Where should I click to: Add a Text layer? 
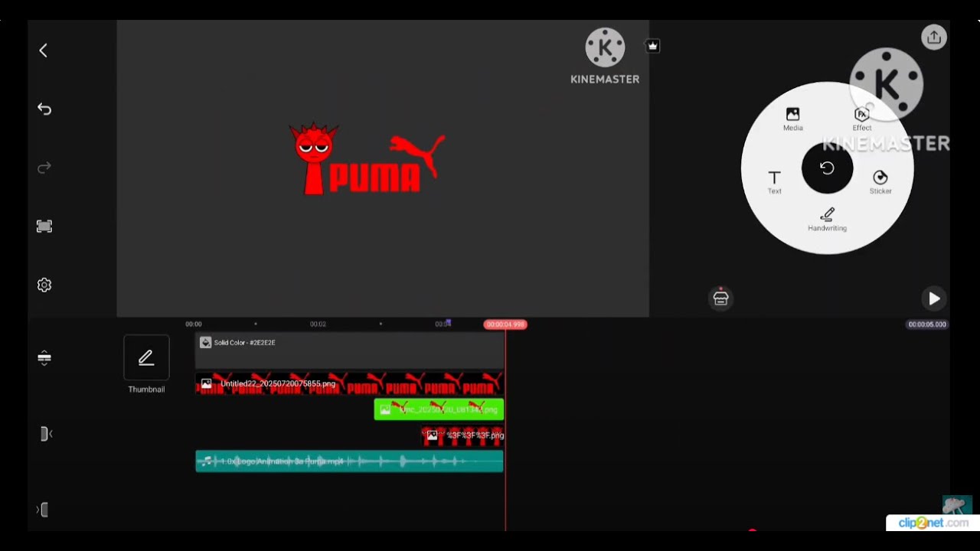point(775,182)
